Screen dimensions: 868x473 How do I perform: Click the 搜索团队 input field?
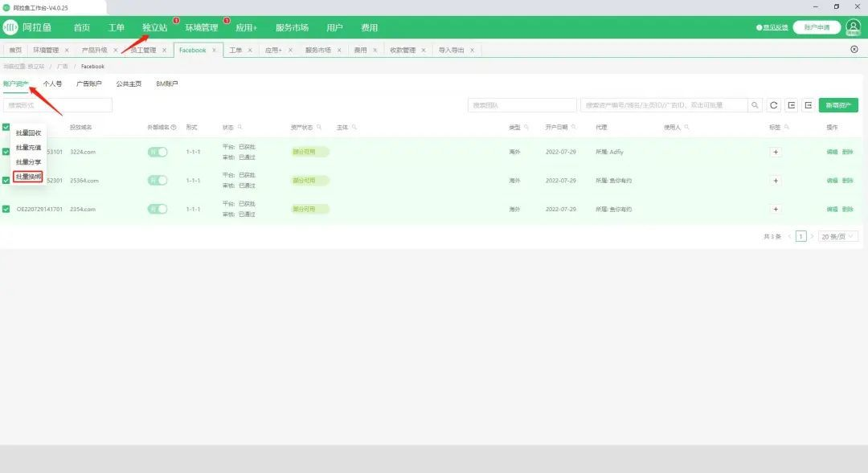(x=522, y=105)
